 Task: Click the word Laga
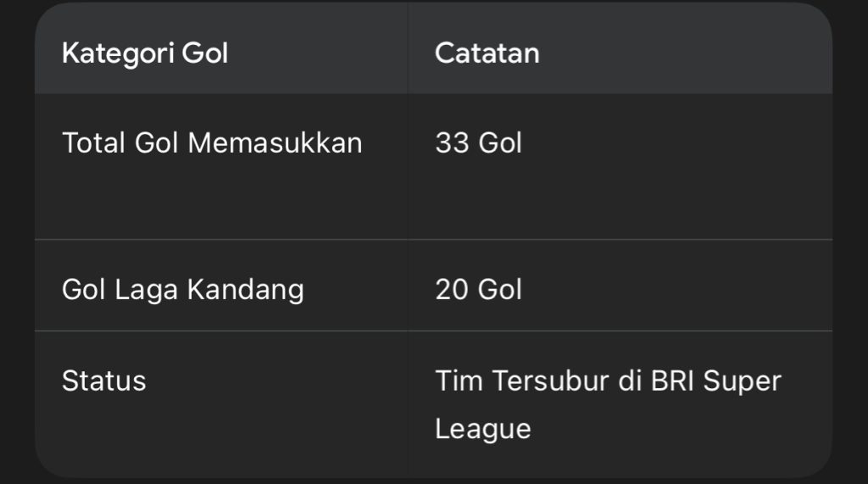click(x=147, y=290)
